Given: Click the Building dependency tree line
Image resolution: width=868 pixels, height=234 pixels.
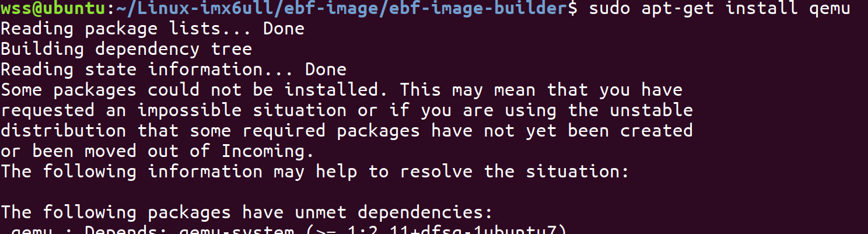Looking at the screenshot, I should click(x=126, y=49).
